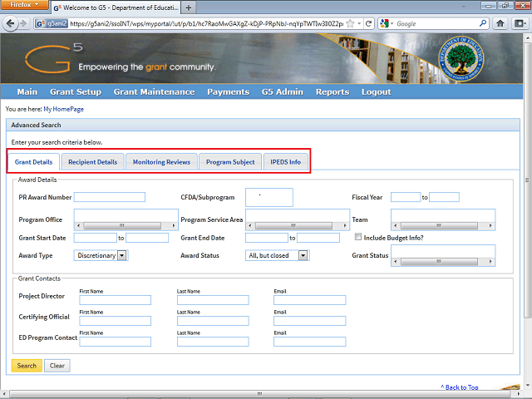Select the Welcome to G5 browser tab
The image size is (532, 399).
(116, 7)
